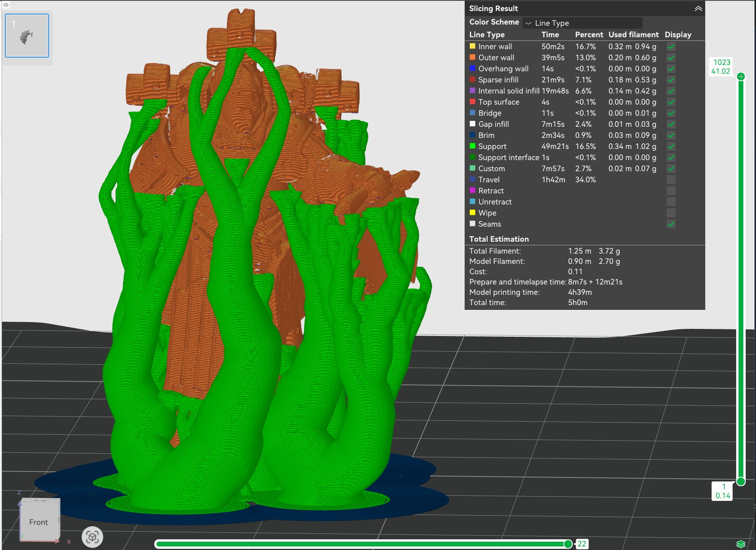Click the Overhang wall blue swatch
The height and width of the screenshot is (550, 756).
tap(473, 69)
